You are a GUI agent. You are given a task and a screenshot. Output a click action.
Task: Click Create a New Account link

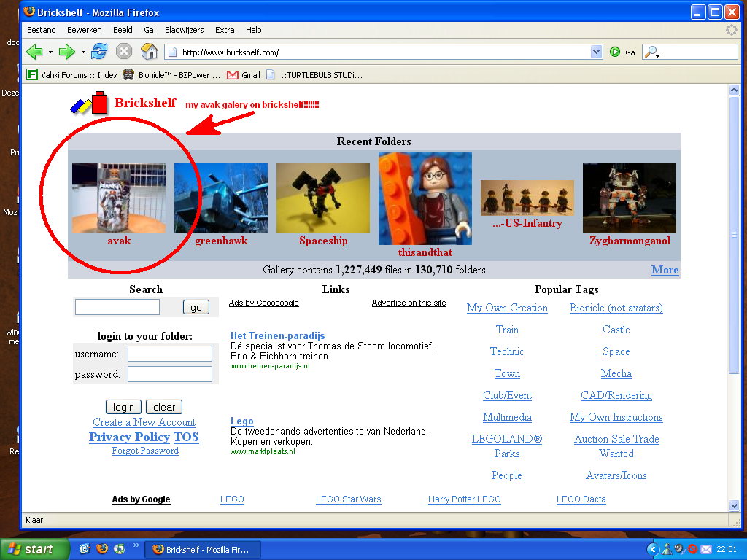coord(144,422)
